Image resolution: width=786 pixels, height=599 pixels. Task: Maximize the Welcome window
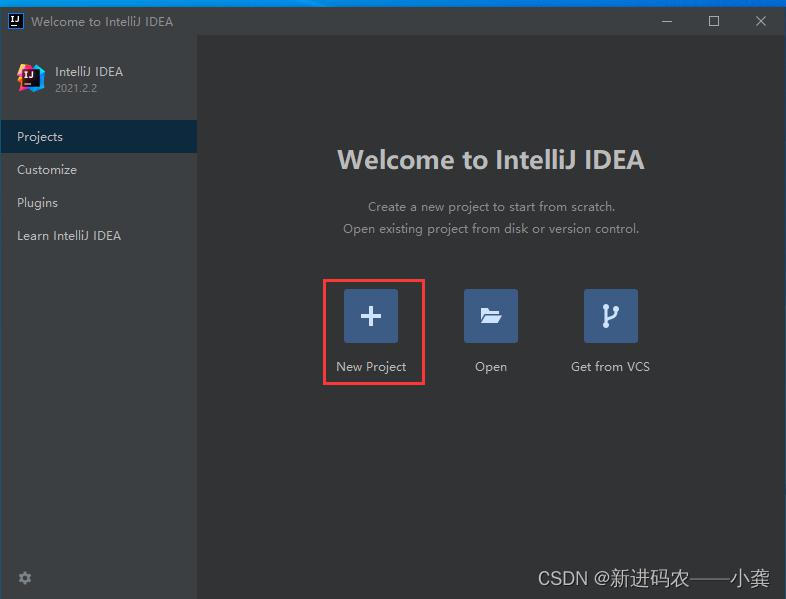point(714,21)
